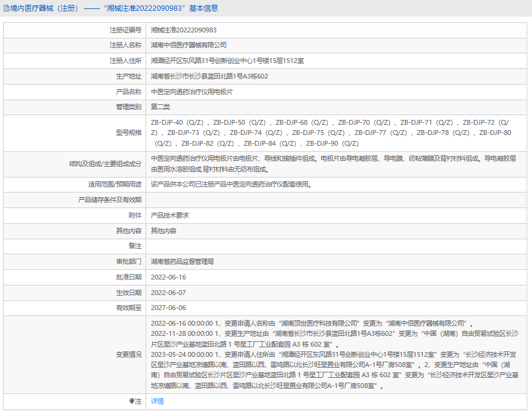
Task: Click the registrant address 湘潭经开区东风路31号 value
Action: tap(227, 61)
